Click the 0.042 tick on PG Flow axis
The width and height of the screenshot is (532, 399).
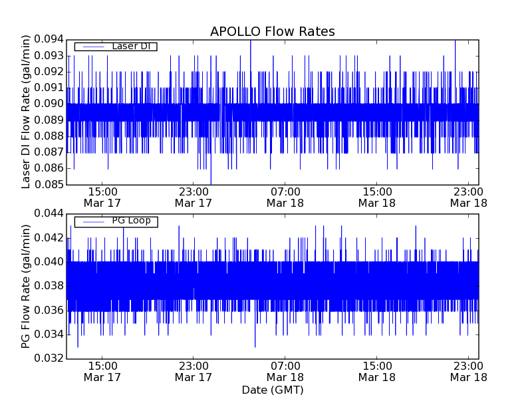pyautogui.click(x=49, y=238)
